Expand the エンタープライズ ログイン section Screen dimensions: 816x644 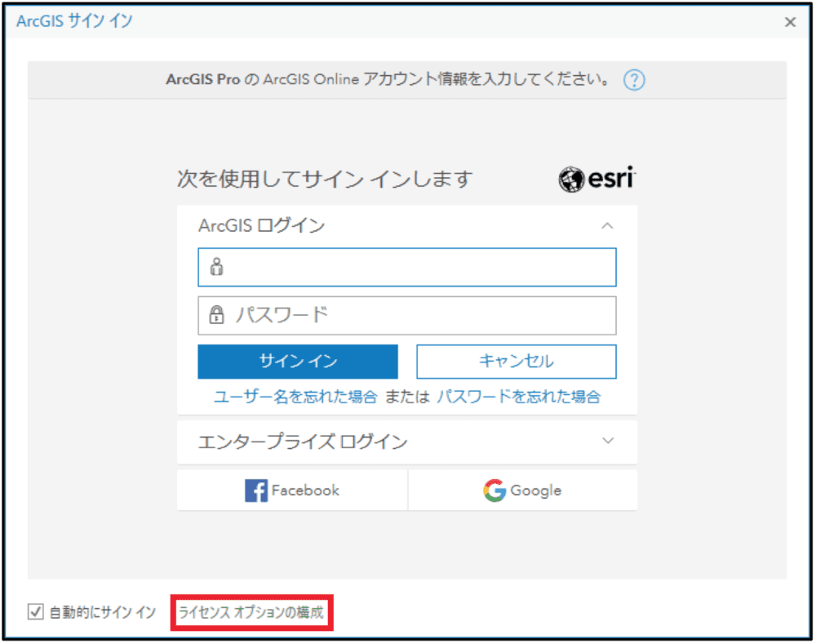point(607,441)
